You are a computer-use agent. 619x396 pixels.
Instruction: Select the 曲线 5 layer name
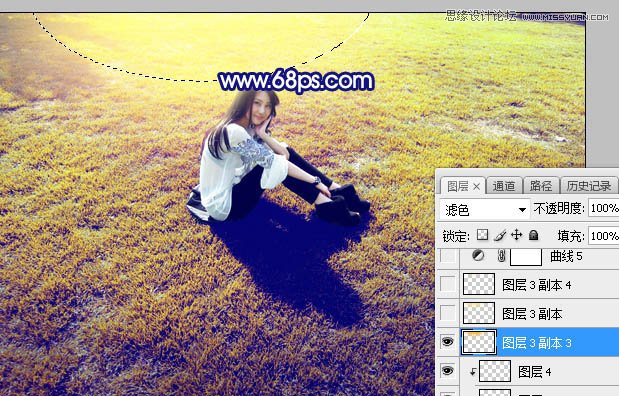click(566, 256)
